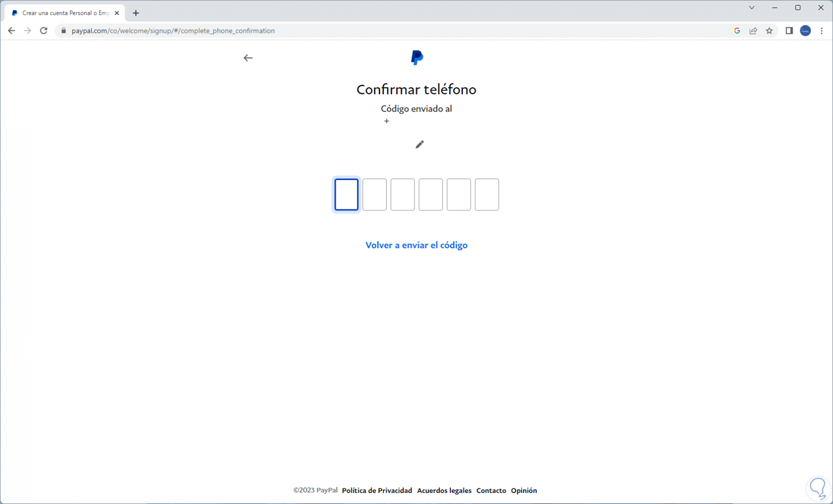This screenshot has width=833, height=504.
Task: Open a new browser tab
Action: tap(136, 13)
